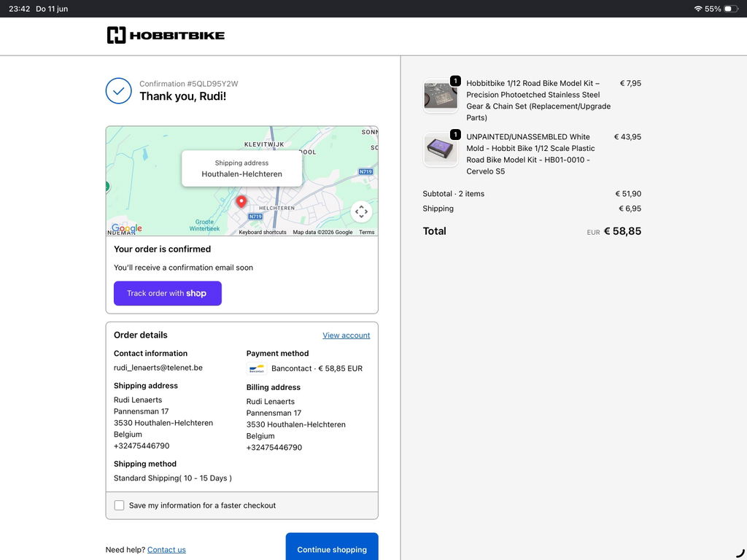
Task: Click the UNPAINTED/UNASSEMBLED White Mold product title
Action: point(531,154)
